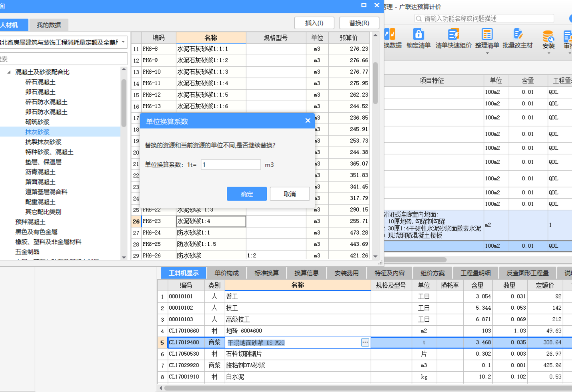The height and width of the screenshot is (392, 572).
Task: Click the 预算价 column header
Action: pos(349,38)
